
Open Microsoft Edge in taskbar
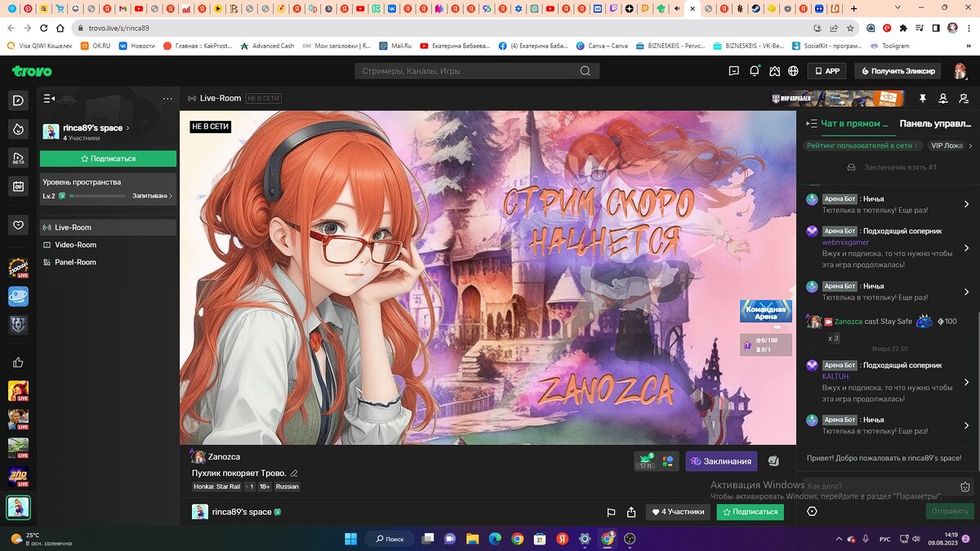click(x=495, y=539)
